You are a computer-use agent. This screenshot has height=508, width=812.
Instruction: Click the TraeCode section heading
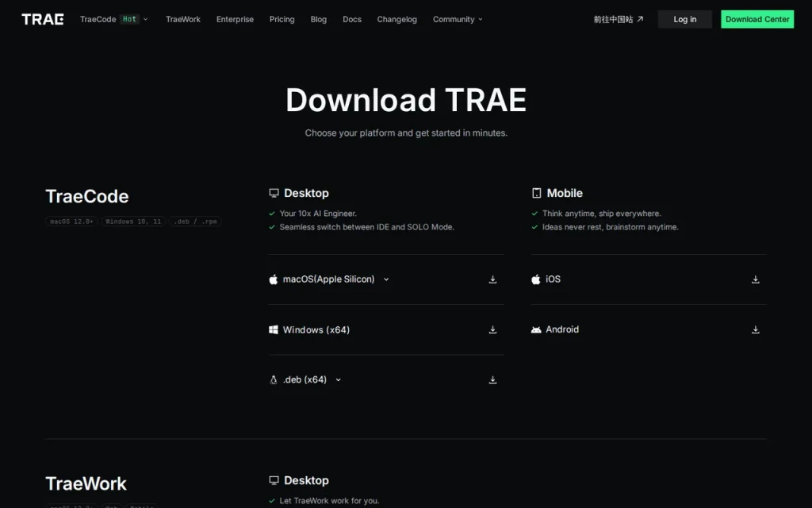[x=87, y=197]
